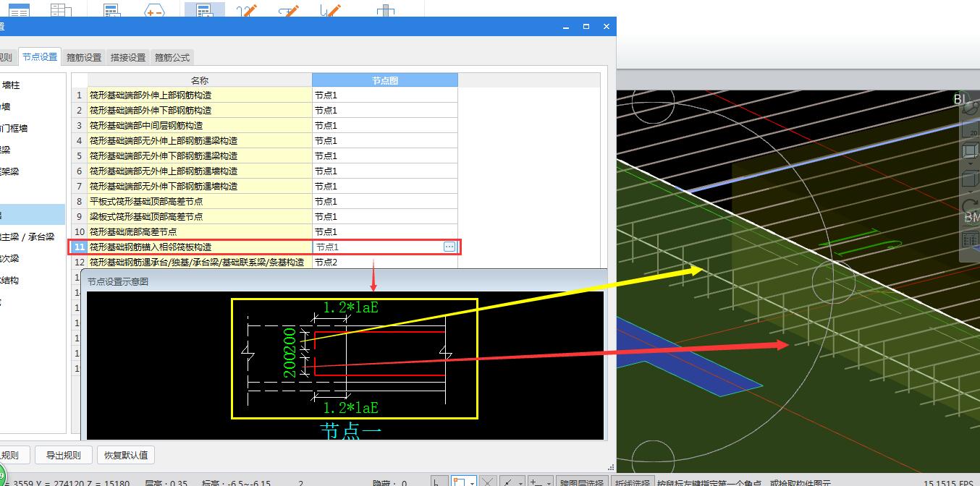This screenshot has height=486, width=980.
Task: Click the 折线选择 button
Action: coord(631,482)
